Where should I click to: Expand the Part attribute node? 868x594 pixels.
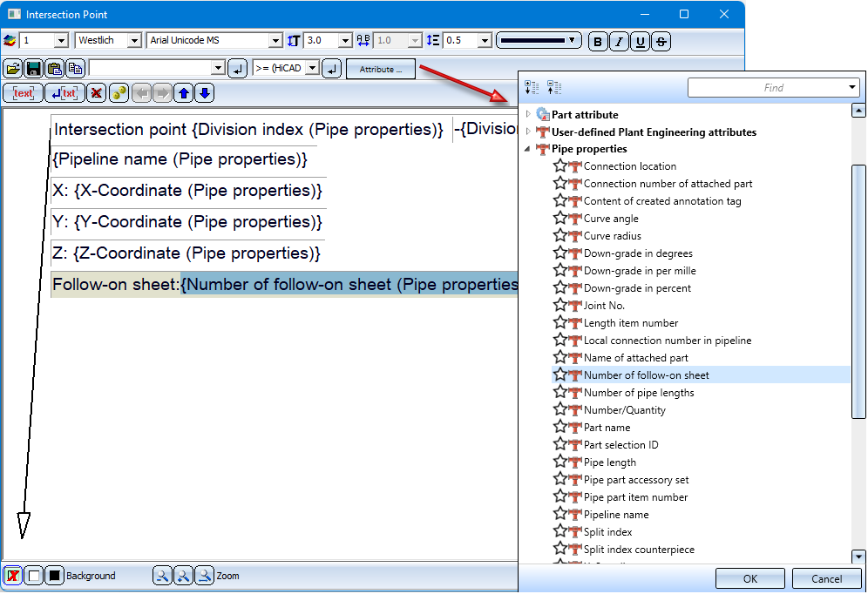click(528, 114)
